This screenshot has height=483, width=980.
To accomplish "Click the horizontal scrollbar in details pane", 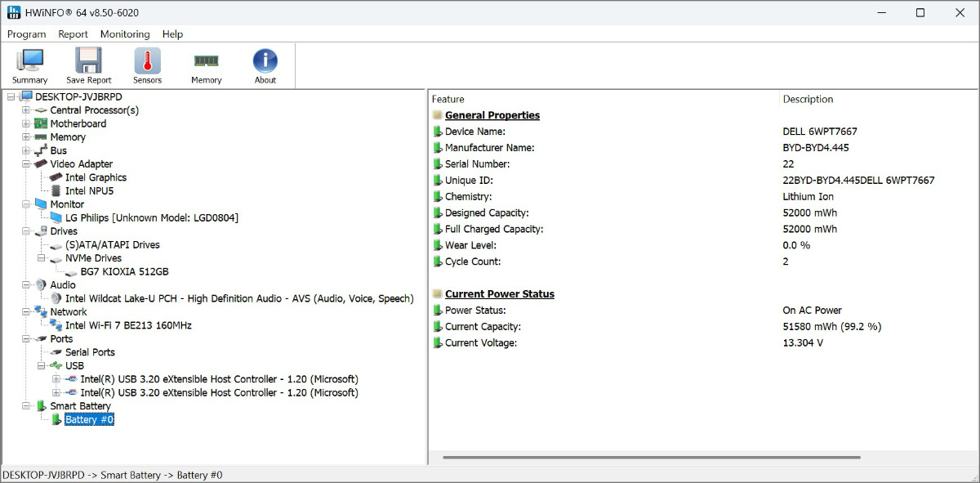I will pyautogui.click(x=651, y=457).
